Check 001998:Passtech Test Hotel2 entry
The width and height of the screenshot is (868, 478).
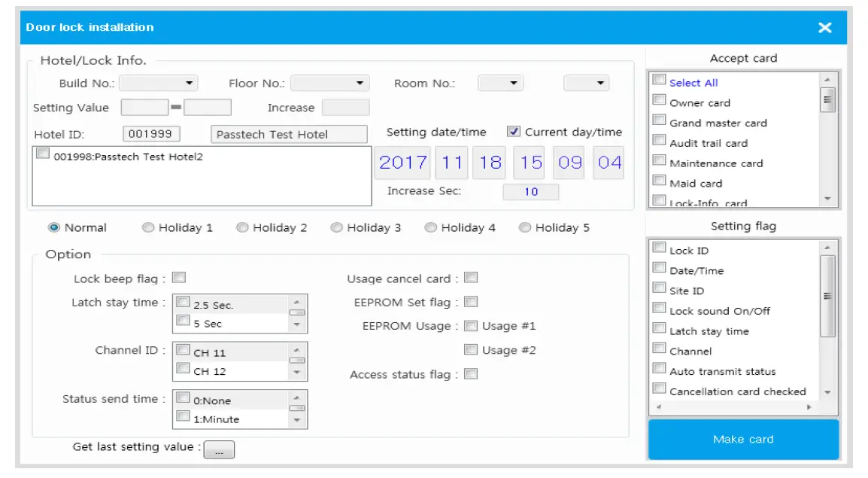[x=43, y=154]
